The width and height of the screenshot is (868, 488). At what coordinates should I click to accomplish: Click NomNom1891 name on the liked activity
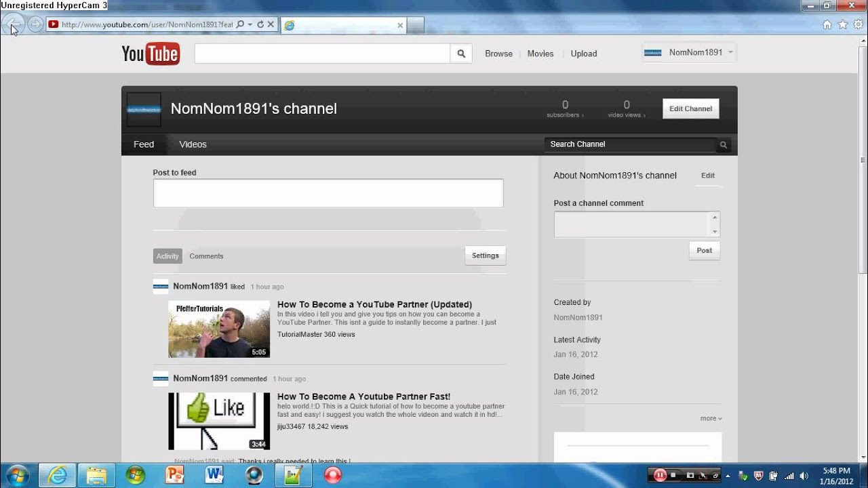[x=200, y=286]
